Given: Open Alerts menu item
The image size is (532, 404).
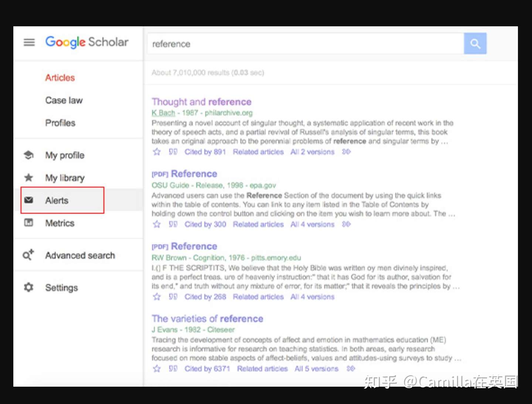Looking at the screenshot, I should 57,200.
